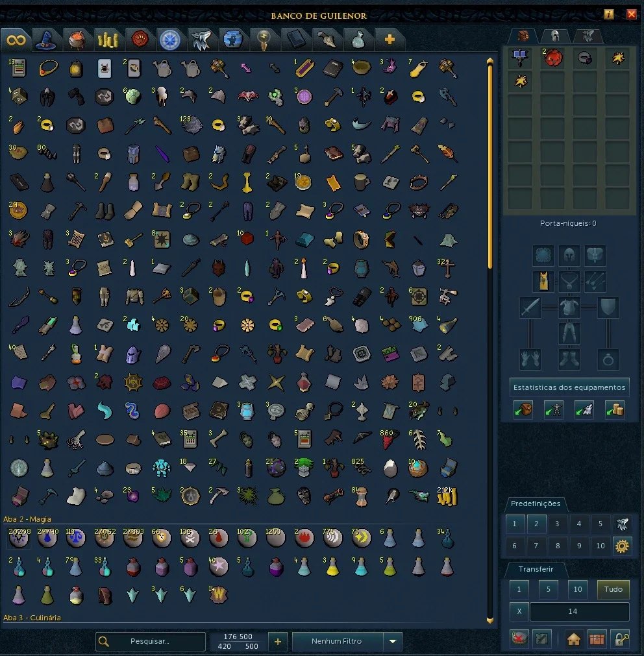The width and height of the screenshot is (644, 656).
Task: Switch to the gold coin stacks tab
Action: [108, 40]
